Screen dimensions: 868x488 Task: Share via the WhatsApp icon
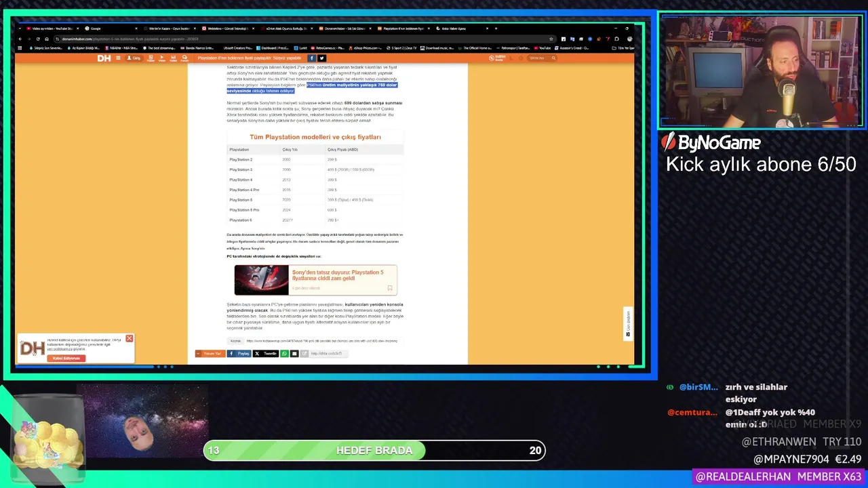coord(285,354)
